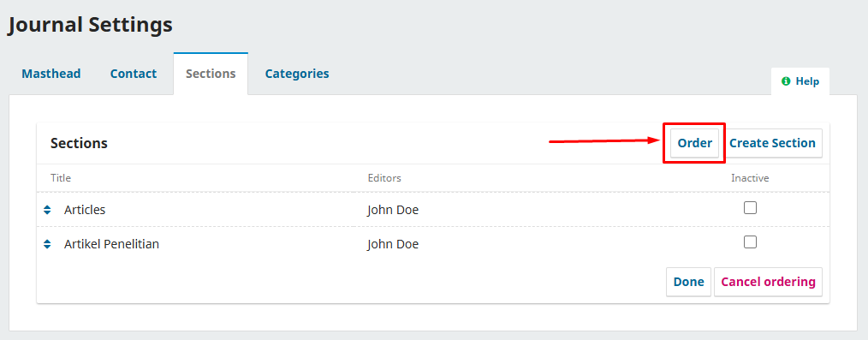Open the Help panel
868x340 pixels.
[800, 81]
